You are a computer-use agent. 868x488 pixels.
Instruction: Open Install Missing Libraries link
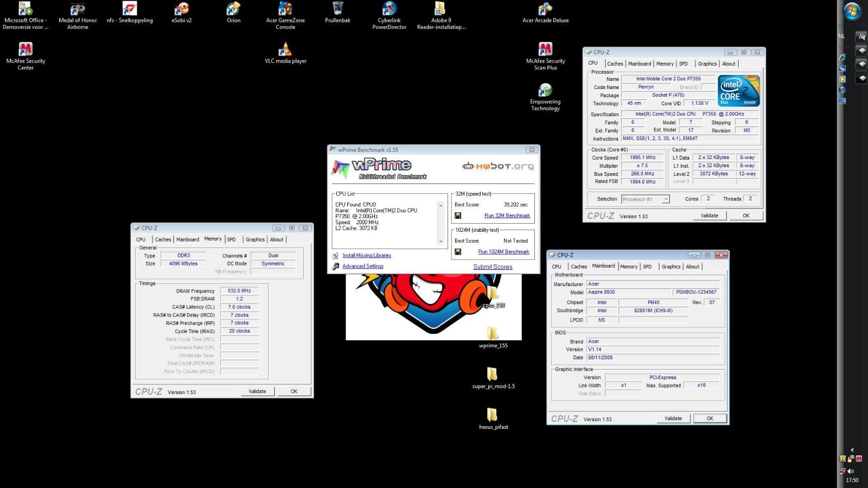(x=367, y=256)
